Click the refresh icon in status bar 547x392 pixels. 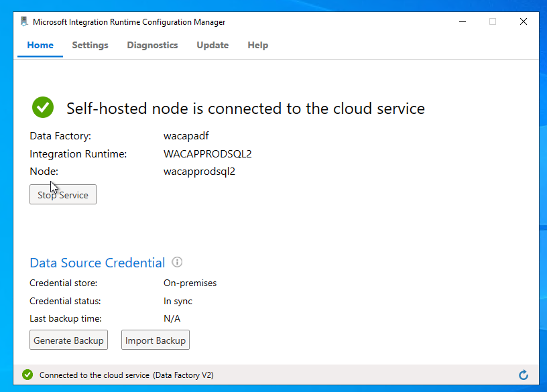(524, 375)
